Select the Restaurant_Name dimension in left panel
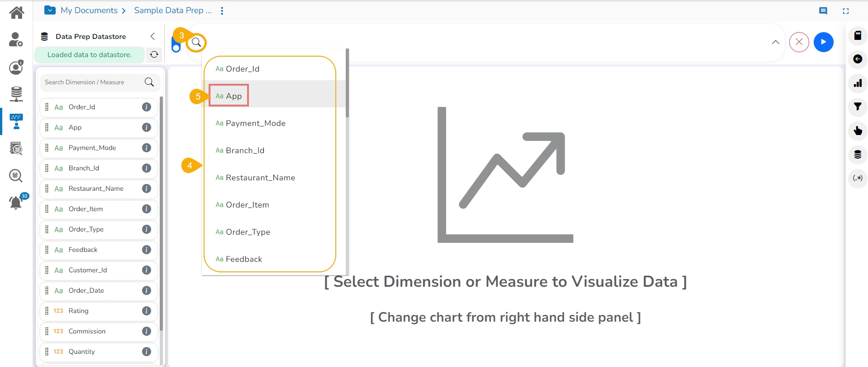 tap(96, 188)
